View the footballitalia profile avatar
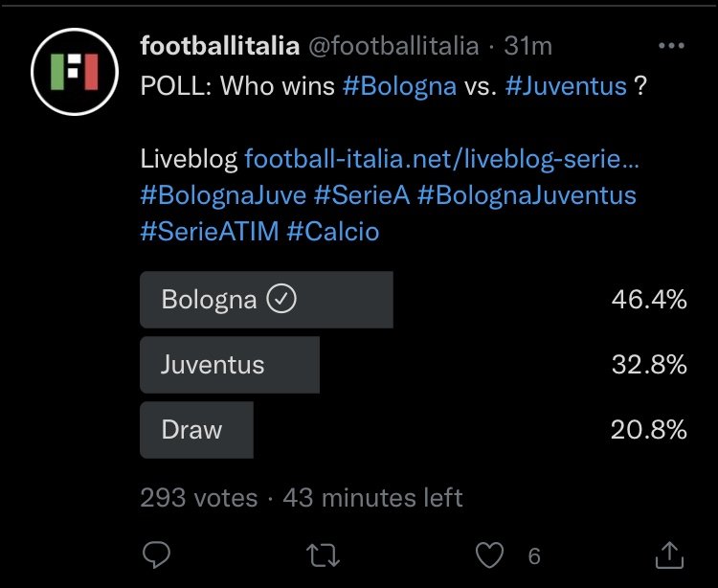 pos(75,72)
